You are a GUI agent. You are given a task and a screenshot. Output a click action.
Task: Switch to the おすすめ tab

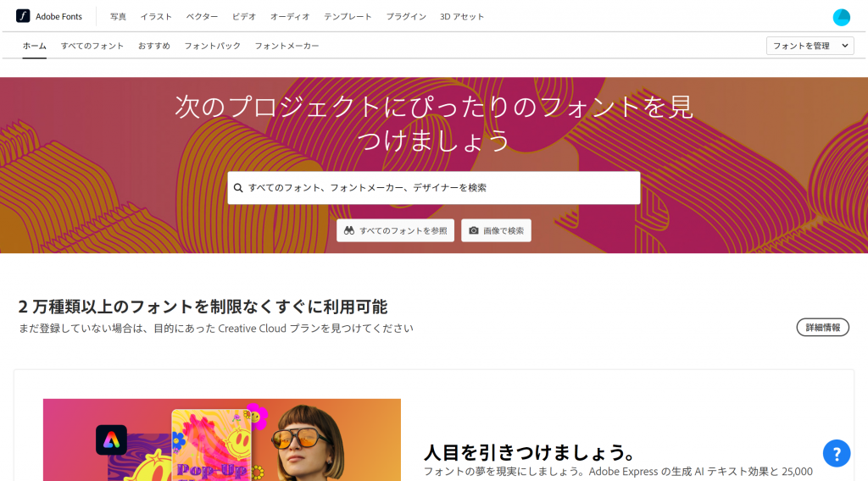[154, 46]
